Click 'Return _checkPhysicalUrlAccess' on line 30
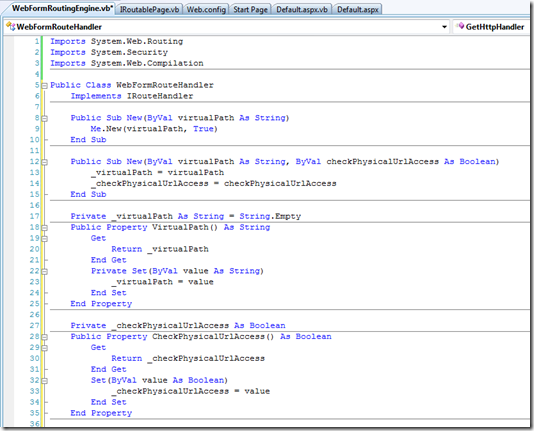The width and height of the screenshot is (534, 431). coord(188,358)
